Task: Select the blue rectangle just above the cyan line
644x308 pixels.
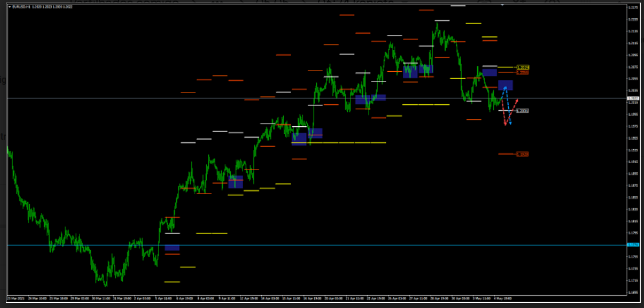Action: pos(172,248)
